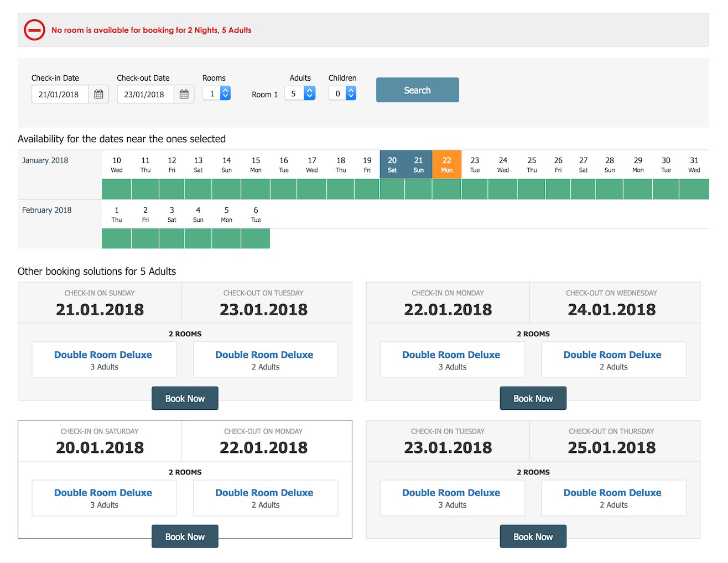
Task: Expand the Adults dropdown
Action: (x=299, y=93)
